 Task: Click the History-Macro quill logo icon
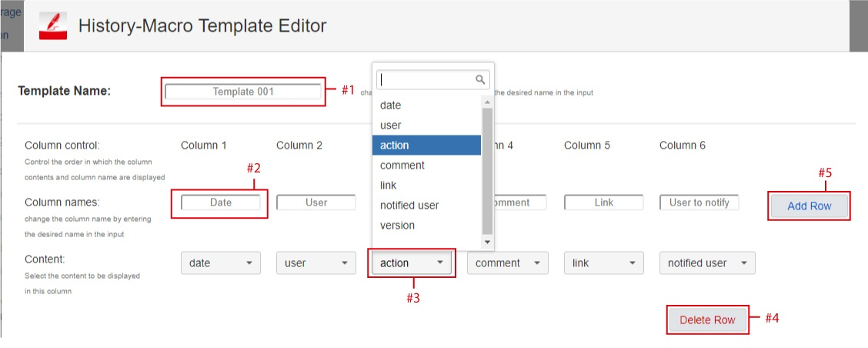(x=52, y=26)
